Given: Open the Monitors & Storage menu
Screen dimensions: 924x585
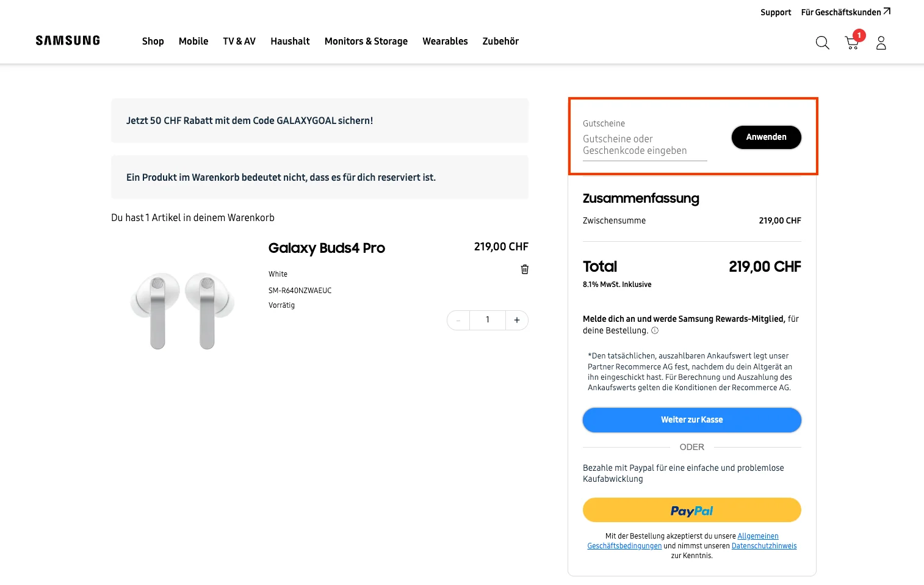Looking at the screenshot, I should pos(366,41).
